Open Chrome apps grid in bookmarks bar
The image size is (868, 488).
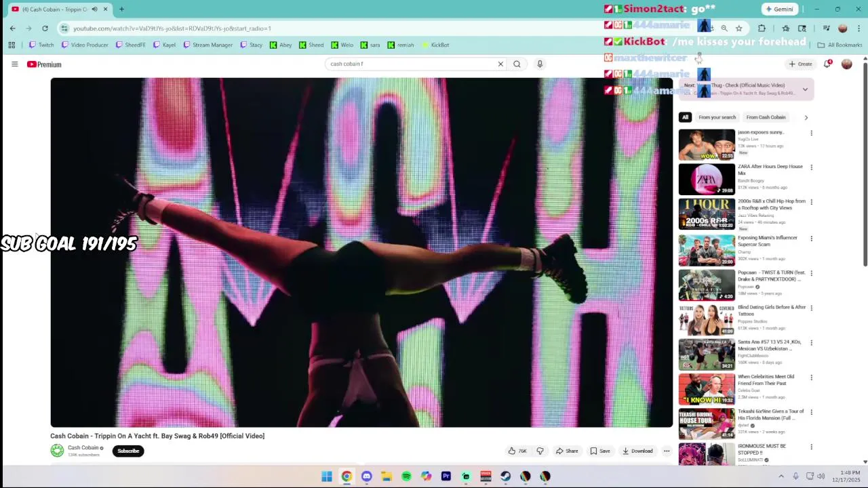[12, 45]
